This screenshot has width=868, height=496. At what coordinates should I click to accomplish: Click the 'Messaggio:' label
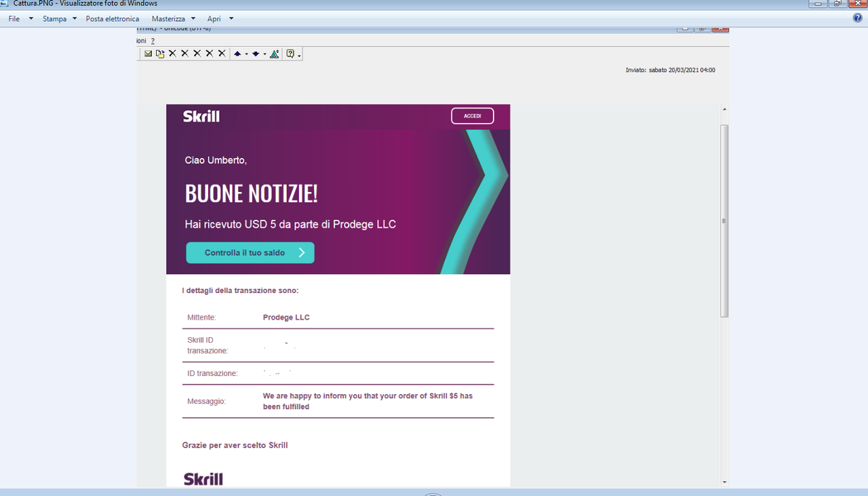207,402
